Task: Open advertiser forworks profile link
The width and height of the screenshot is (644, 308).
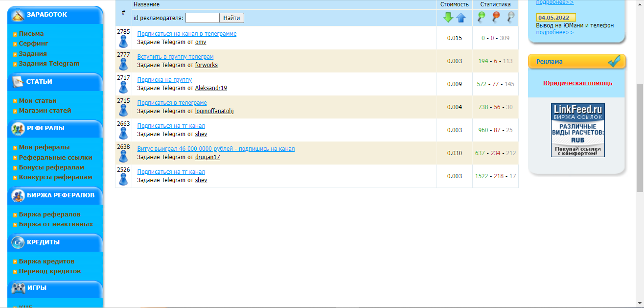Action: point(206,65)
